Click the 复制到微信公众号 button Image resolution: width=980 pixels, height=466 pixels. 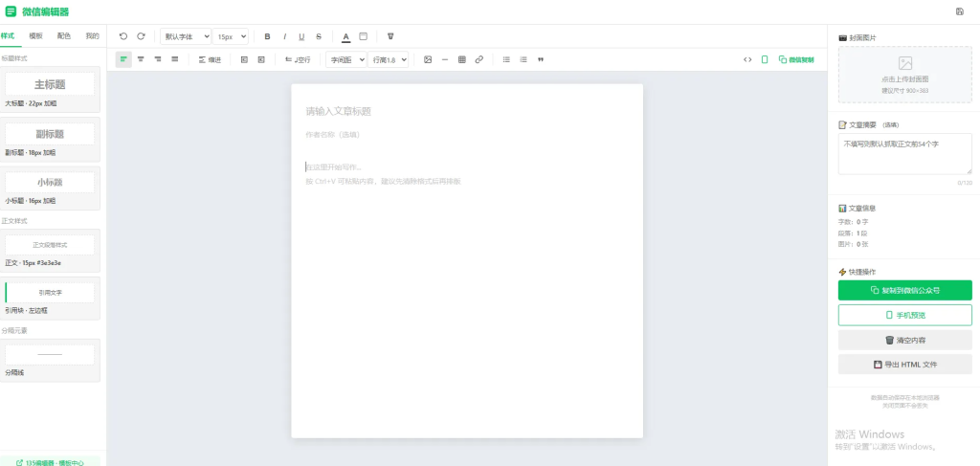click(905, 291)
